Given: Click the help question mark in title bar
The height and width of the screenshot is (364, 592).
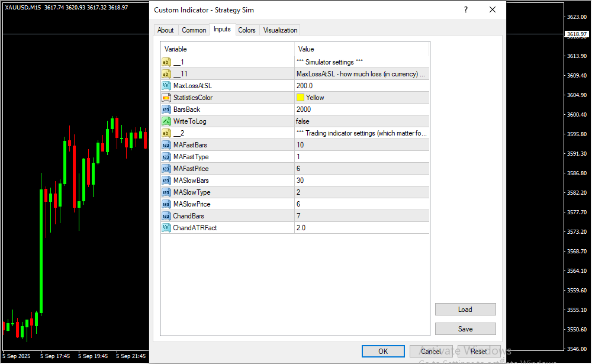Looking at the screenshot, I should [466, 9].
